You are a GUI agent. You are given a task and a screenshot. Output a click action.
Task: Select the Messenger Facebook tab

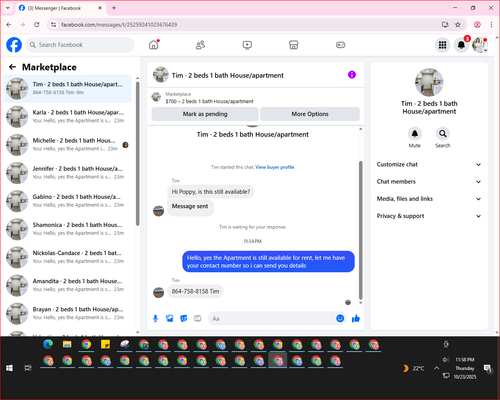click(x=61, y=8)
